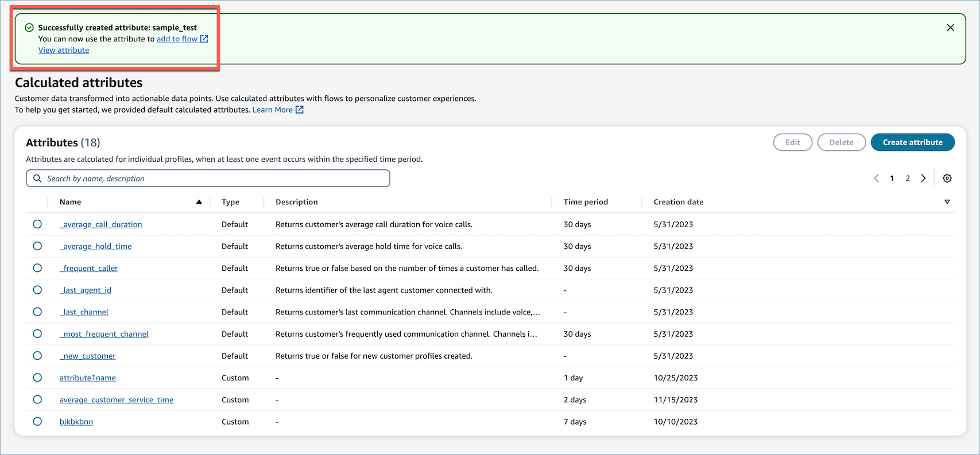Select the _last_channel radio button

37,312
